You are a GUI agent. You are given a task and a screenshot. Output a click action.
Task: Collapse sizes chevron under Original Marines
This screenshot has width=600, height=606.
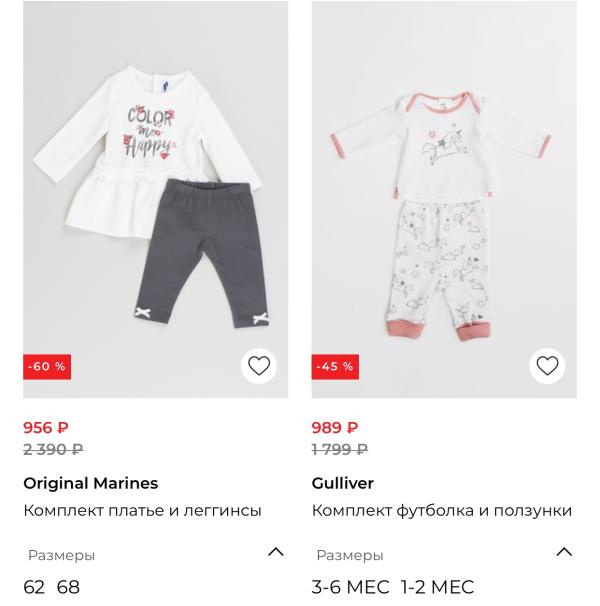tap(276, 552)
